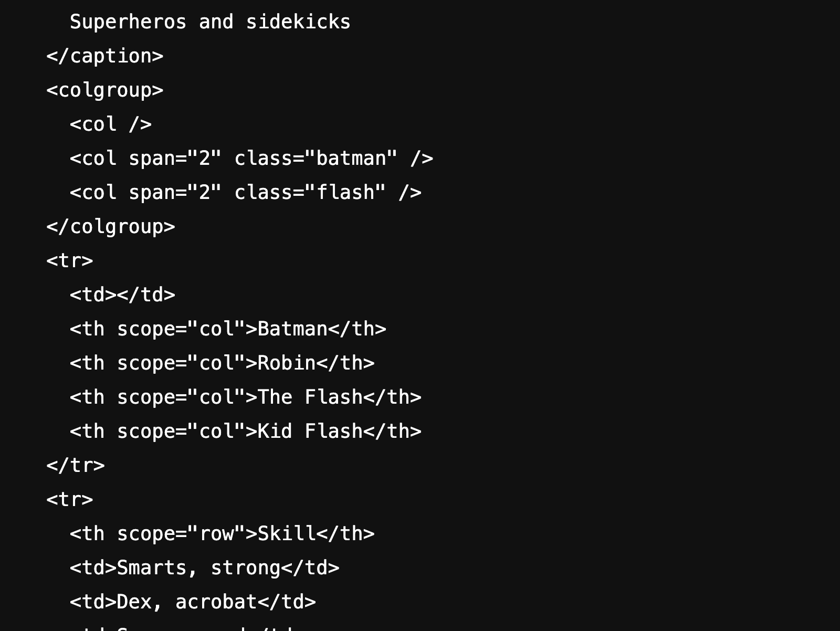Screen dimensions: 840x631
Task: Click the Batman table header line
Action: click(x=228, y=329)
